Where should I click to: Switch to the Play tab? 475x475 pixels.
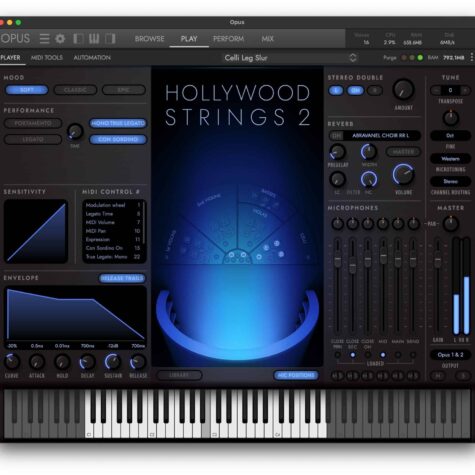pyautogui.click(x=189, y=39)
